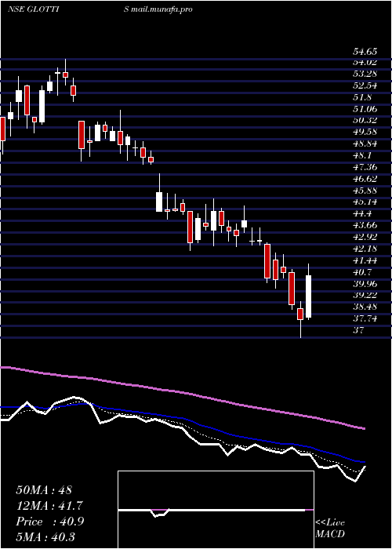The image size is (392, 549).
Task: Click the 44.4 price axis label
Action: 362,213
